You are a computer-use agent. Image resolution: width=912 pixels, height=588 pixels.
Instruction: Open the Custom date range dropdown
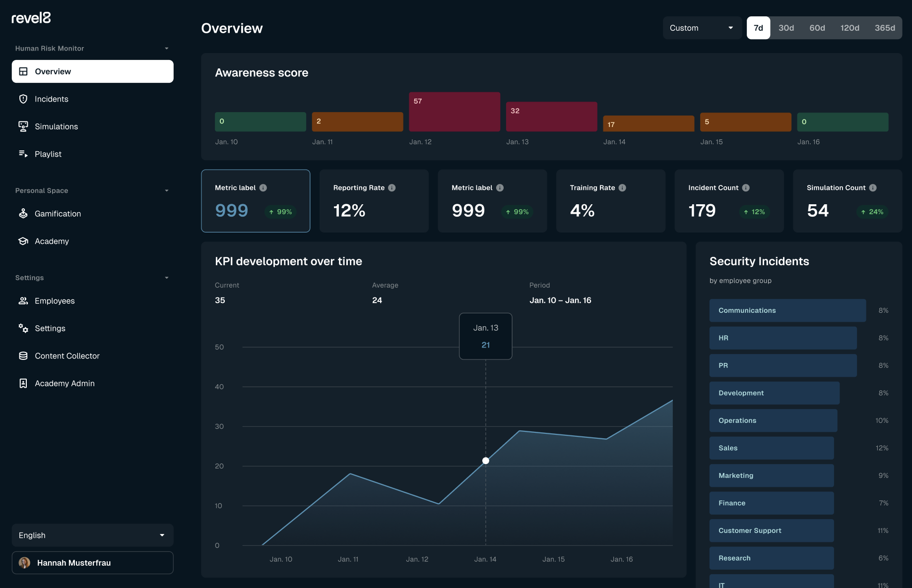[x=702, y=28]
